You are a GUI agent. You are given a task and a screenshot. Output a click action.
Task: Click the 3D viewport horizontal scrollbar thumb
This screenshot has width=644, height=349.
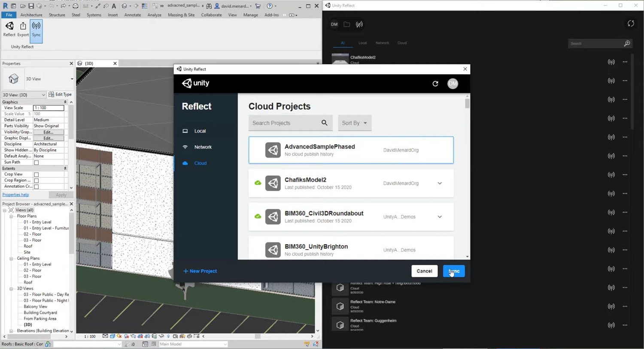pyautogui.click(x=258, y=337)
